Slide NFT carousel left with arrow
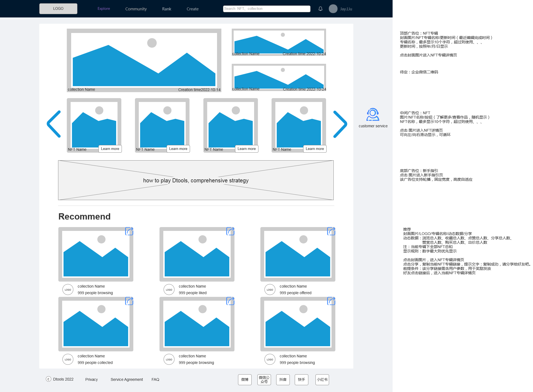This screenshot has height=392, width=533. click(x=54, y=124)
